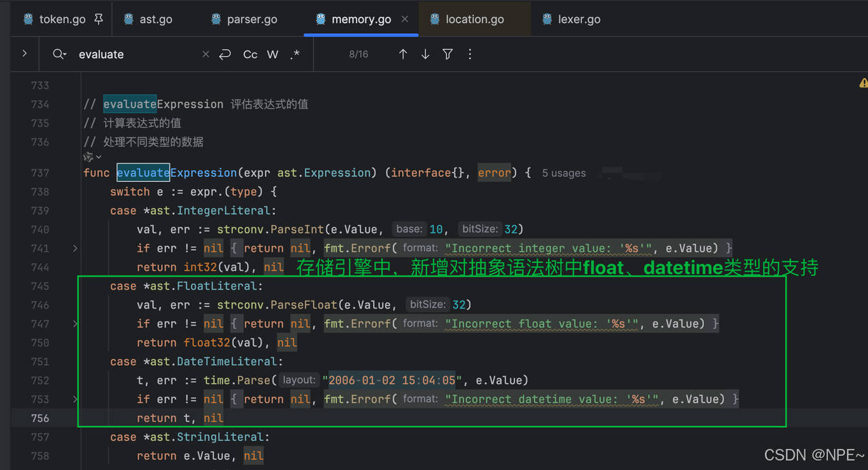This screenshot has width=868, height=470.
Task: Focus the search field containing evaluate
Action: (x=136, y=54)
